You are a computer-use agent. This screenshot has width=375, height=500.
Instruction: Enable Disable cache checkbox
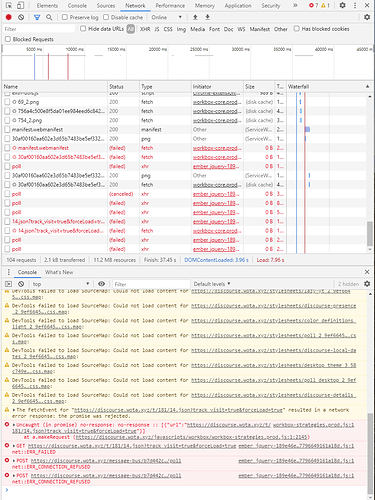[106, 17]
